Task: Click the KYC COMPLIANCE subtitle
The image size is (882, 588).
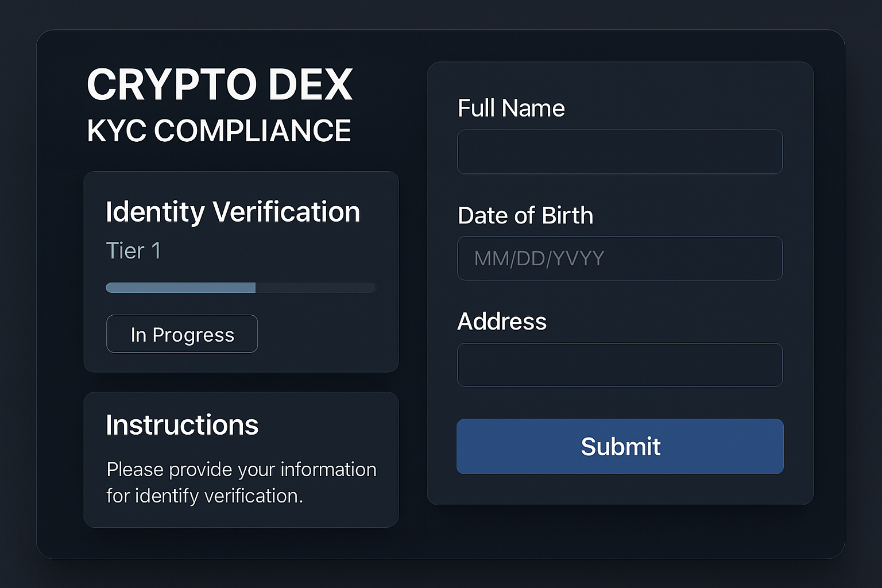Action: pyautogui.click(x=219, y=130)
